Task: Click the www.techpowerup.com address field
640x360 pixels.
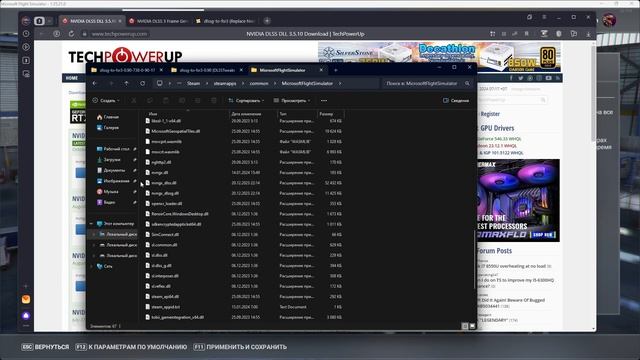Action: 119,34
